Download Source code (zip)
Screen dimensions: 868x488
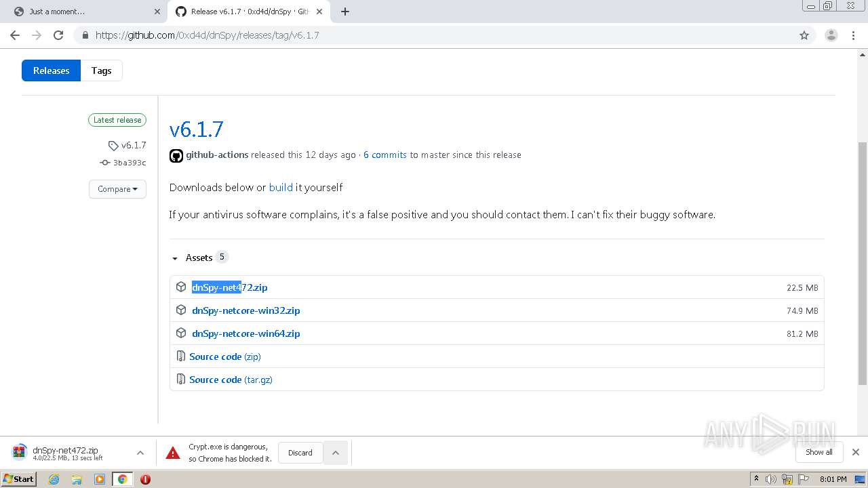(x=225, y=357)
